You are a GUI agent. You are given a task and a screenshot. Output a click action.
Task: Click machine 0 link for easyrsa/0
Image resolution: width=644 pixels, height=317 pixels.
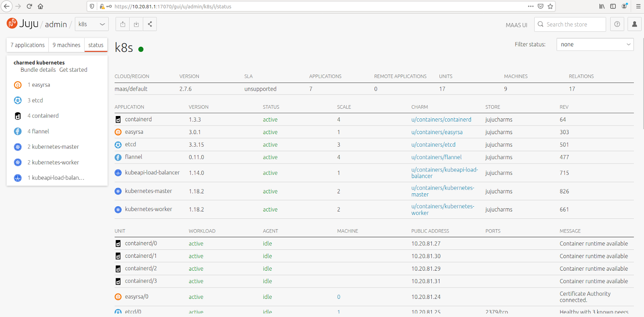pos(339,297)
